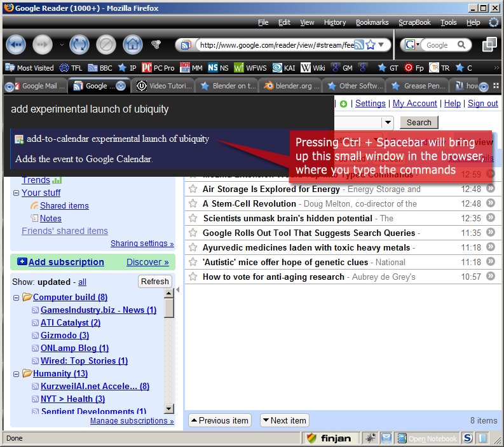Open the BBC bookmark folder
The height and width of the screenshot is (447, 504).
coord(100,68)
